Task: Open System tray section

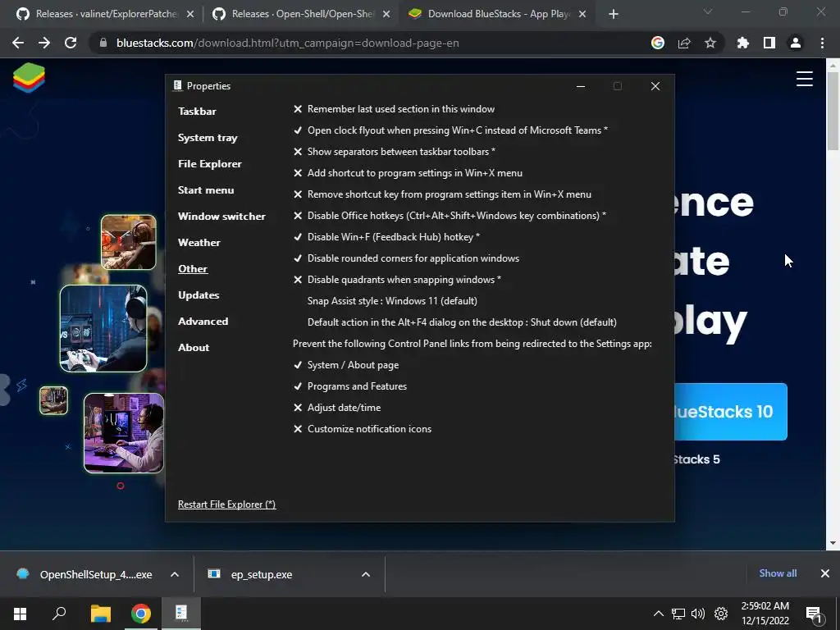Action: (x=208, y=138)
